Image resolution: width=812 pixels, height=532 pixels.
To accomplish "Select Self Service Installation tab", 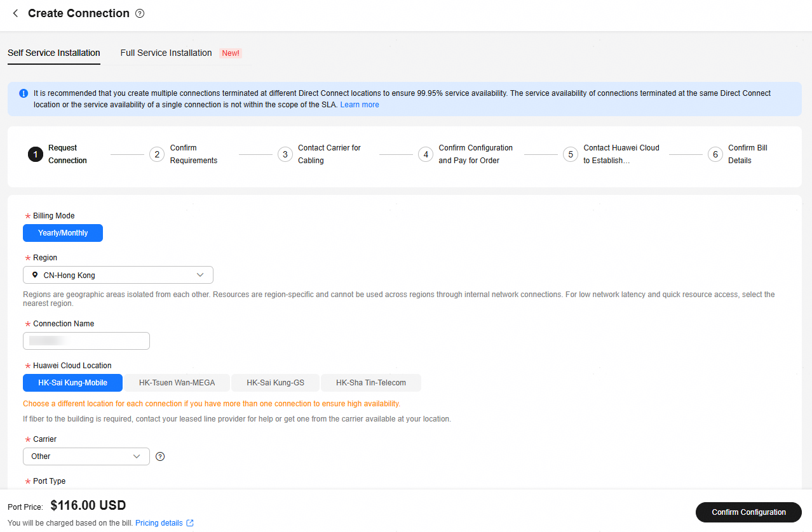I will coord(54,53).
